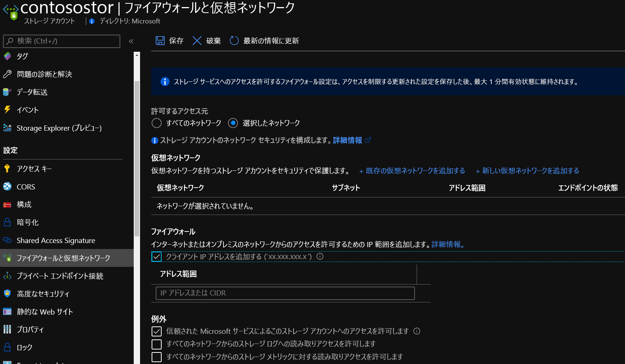The width and height of the screenshot is (625, 364).
Task: Click the wrench icon for 問題の診断と解決
Action: pos(7,74)
